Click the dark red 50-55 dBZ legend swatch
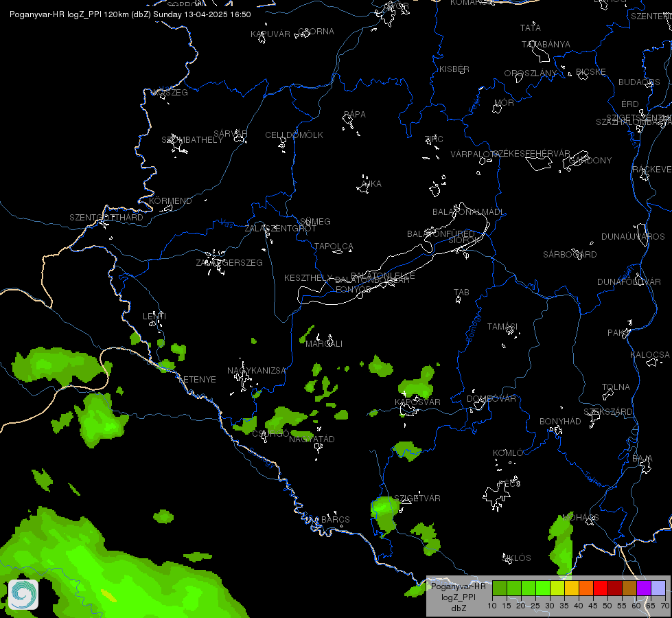672x618 pixels. (x=615, y=588)
